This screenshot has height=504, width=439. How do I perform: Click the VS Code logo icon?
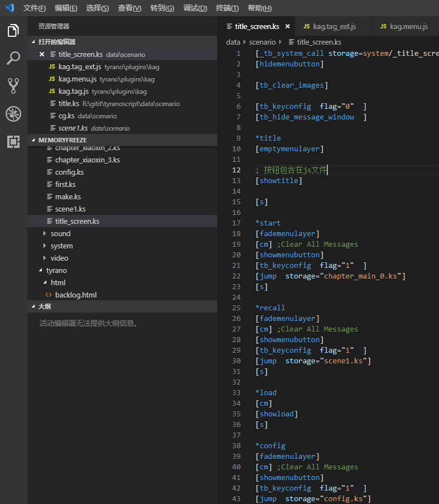pyautogui.click(x=9, y=8)
